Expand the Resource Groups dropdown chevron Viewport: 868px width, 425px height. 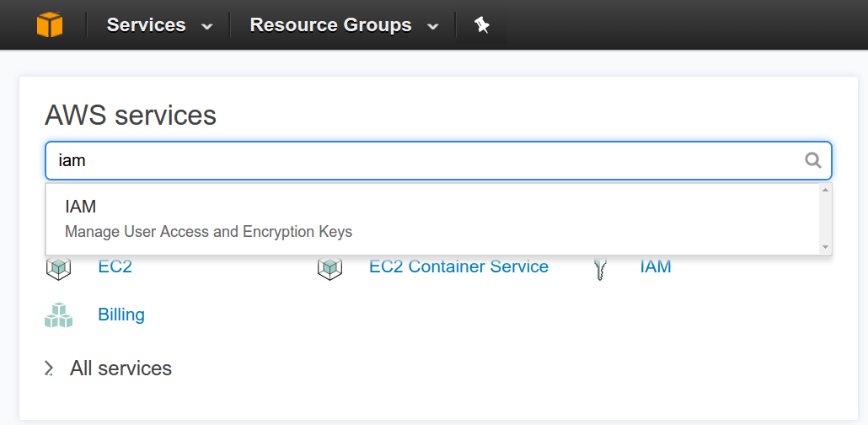click(x=433, y=26)
